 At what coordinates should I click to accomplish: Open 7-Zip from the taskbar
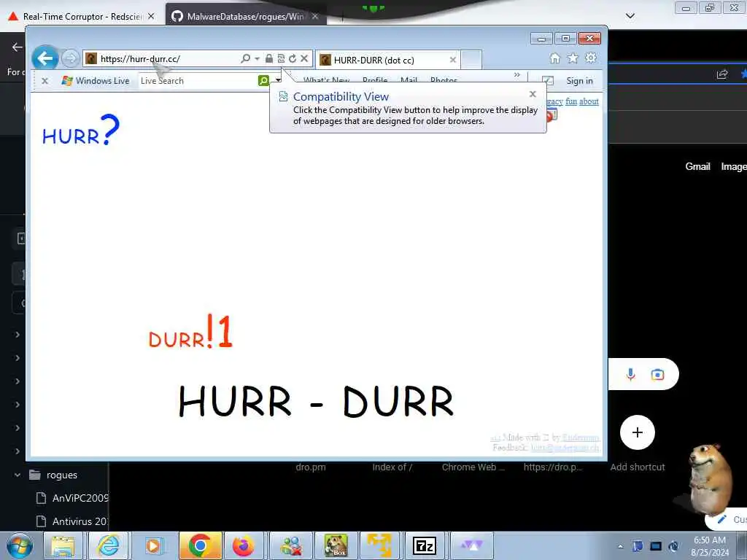424,545
